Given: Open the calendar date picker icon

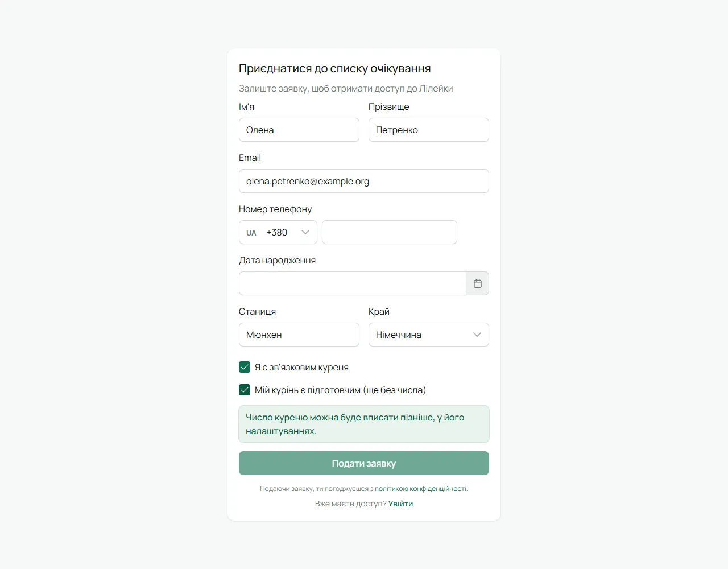Looking at the screenshot, I should pyautogui.click(x=478, y=283).
